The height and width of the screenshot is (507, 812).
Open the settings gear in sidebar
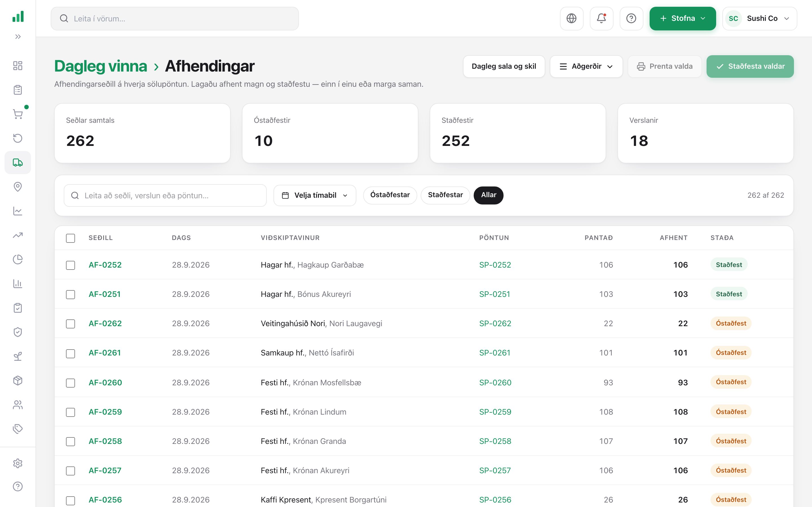[18, 463]
